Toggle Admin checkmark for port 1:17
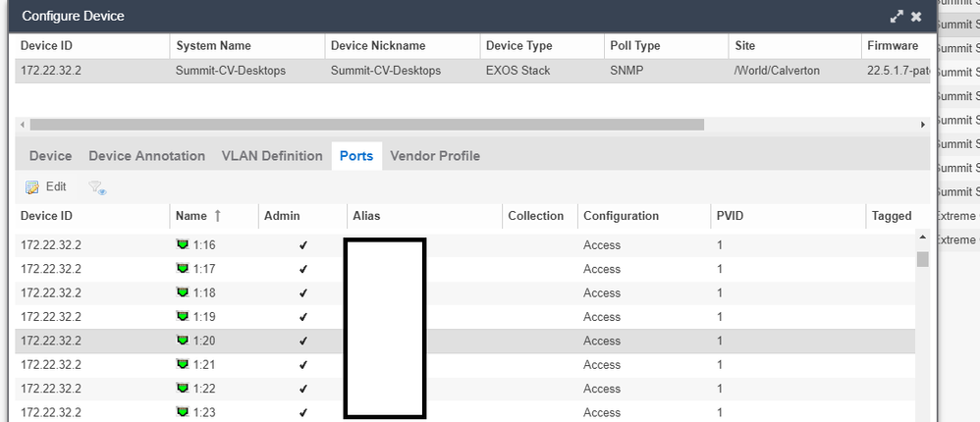This screenshot has width=980, height=422. coord(302,270)
